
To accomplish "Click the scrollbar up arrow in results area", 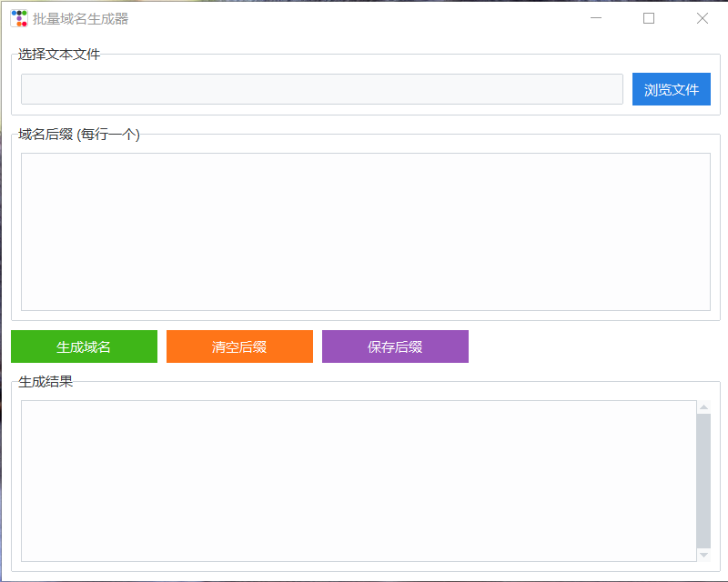I will pyautogui.click(x=705, y=406).
